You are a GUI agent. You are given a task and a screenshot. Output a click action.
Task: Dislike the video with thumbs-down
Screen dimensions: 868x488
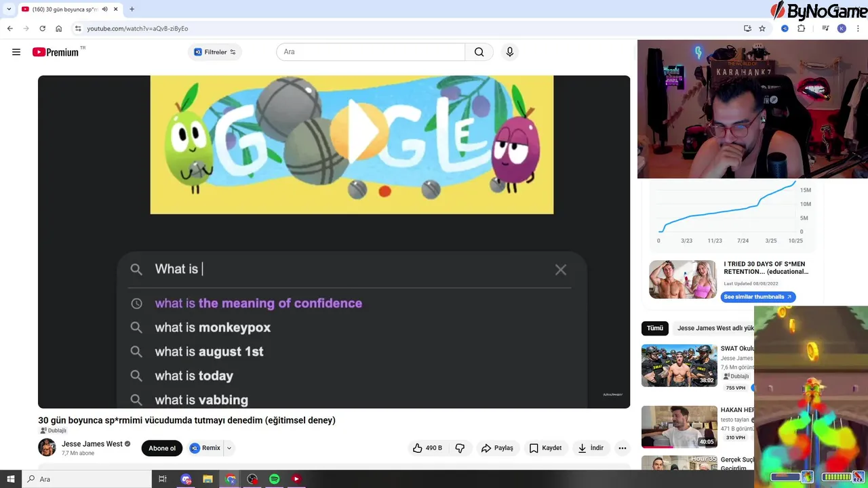pos(460,448)
